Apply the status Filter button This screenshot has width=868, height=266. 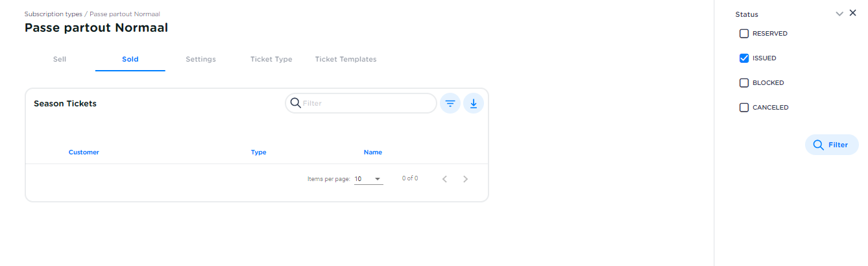tap(832, 145)
